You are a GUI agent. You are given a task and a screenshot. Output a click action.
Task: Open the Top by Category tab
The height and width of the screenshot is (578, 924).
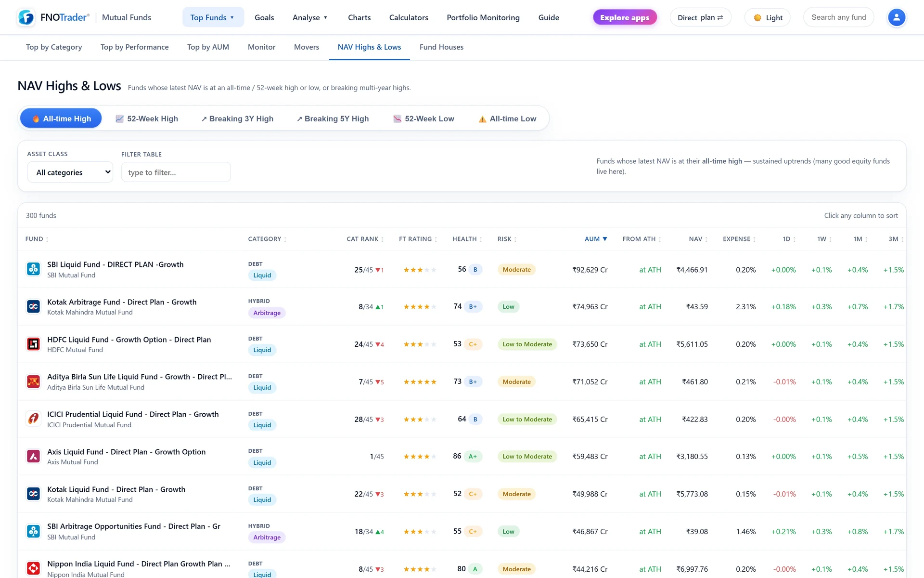pyautogui.click(x=54, y=47)
